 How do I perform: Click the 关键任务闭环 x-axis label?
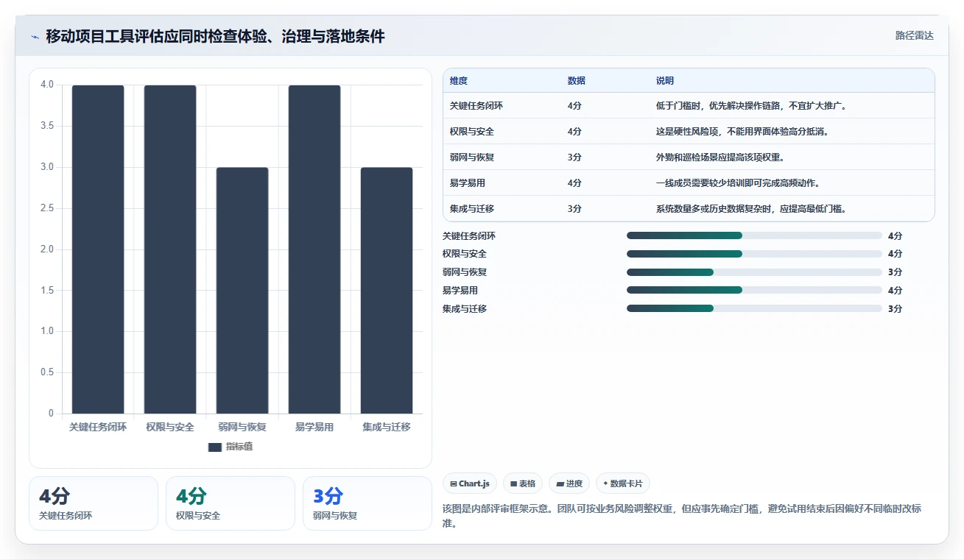point(98,427)
